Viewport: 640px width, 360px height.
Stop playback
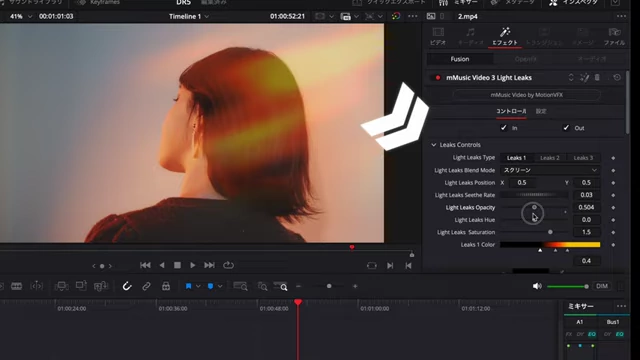177,265
